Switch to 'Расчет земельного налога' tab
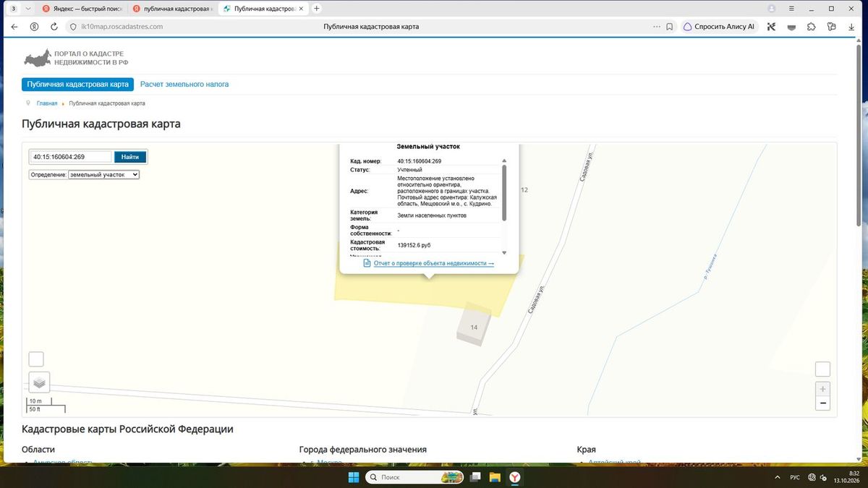The height and width of the screenshot is (488, 868). tap(184, 85)
